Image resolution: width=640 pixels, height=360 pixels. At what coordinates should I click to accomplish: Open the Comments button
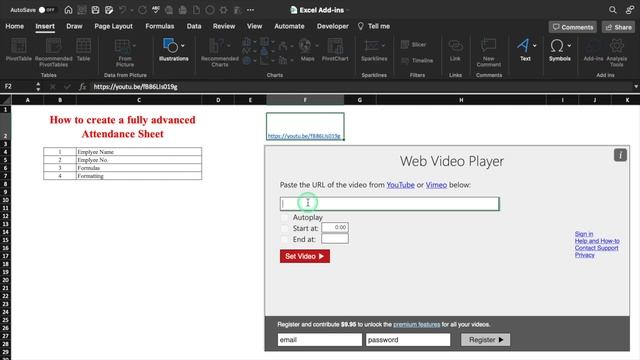click(573, 27)
